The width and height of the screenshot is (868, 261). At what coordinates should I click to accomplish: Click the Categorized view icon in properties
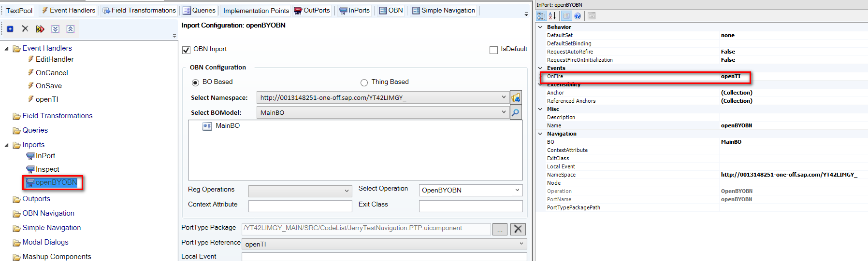[x=542, y=16]
